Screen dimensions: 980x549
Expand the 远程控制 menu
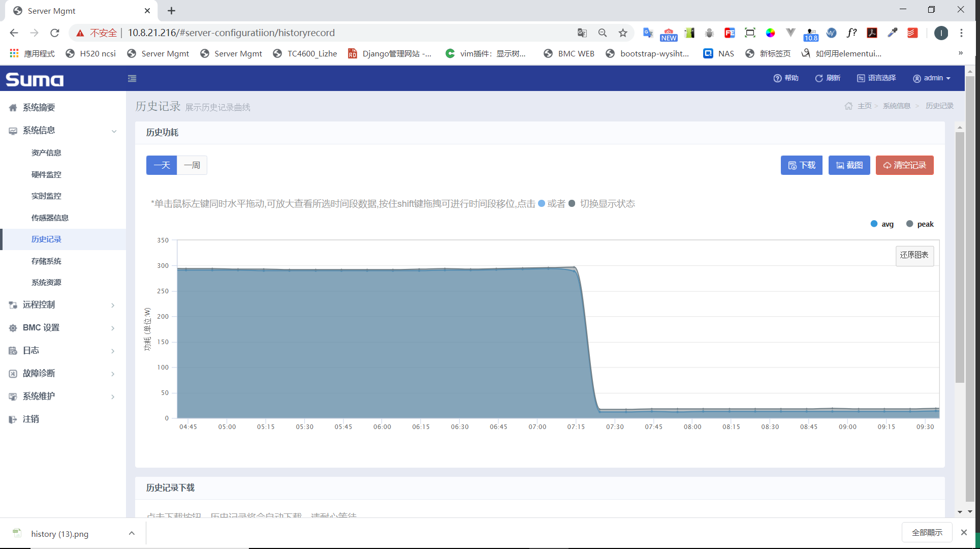tap(63, 304)
